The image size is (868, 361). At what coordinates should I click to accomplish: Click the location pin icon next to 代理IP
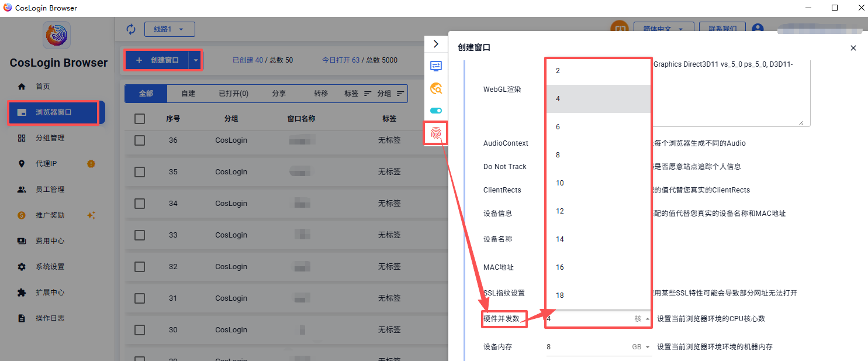(x=22, y=164)
